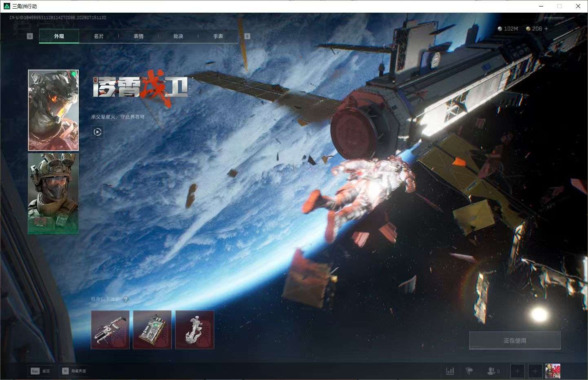Click the second empty squad slot plus
The image size is (588, 380).
click(535, 371)
